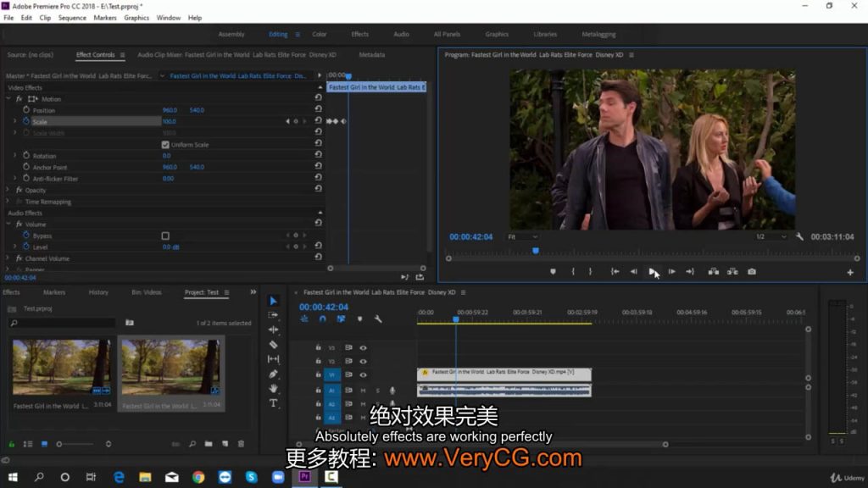
Task: Click the New Item icon in Project panel
Action: point(225,444)
